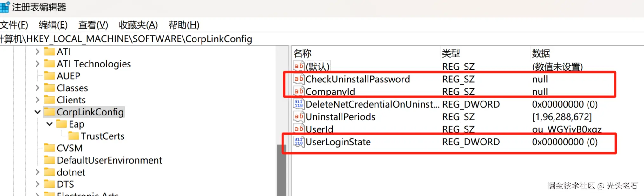Open the 收藏夹(A) menu
This screenshot has width=644, height=196.
138,25
